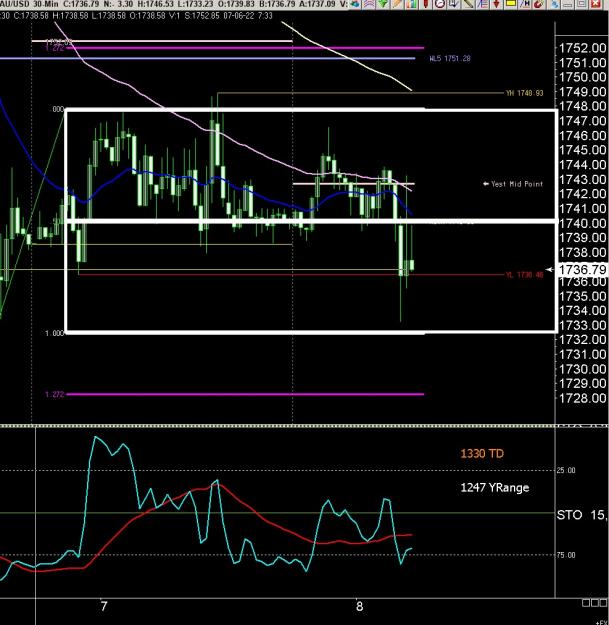The image size is (609, 625).
Task: Click the +FX label in the bottom corner
Action: [x=602, y=622]
